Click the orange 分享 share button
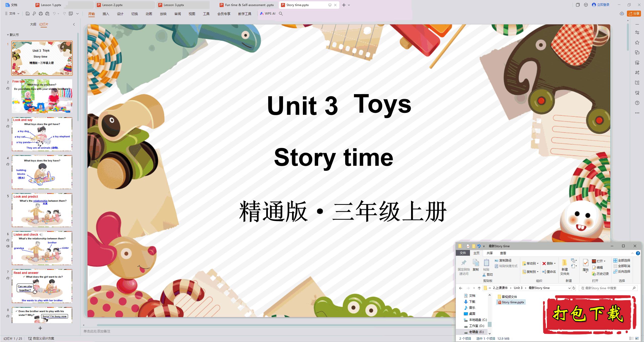 [634, 14]
